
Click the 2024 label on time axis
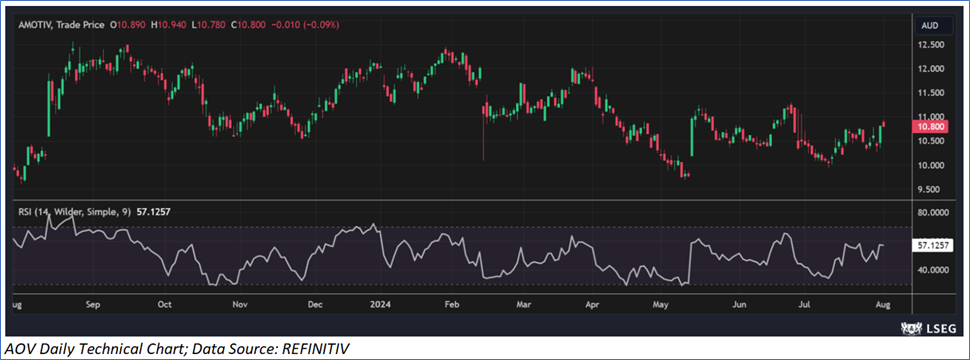(379, 304)
